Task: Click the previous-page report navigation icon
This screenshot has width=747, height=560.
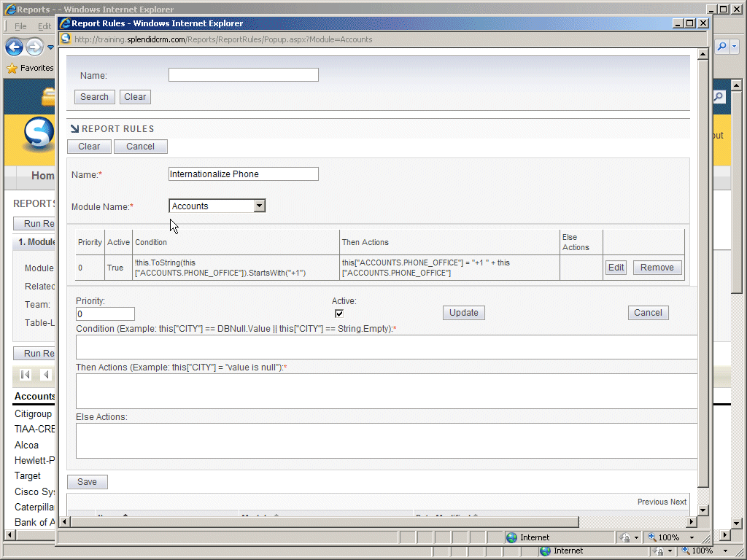Action: point(46,375)
